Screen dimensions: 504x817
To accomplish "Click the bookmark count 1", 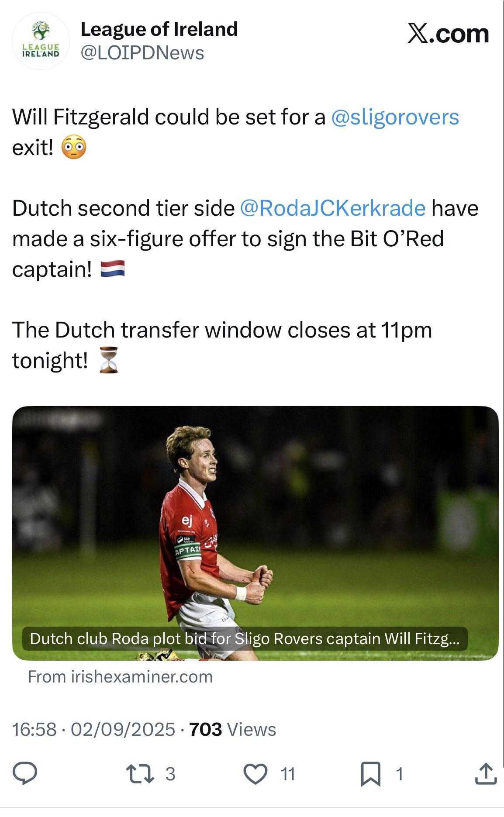I will 399,774.
